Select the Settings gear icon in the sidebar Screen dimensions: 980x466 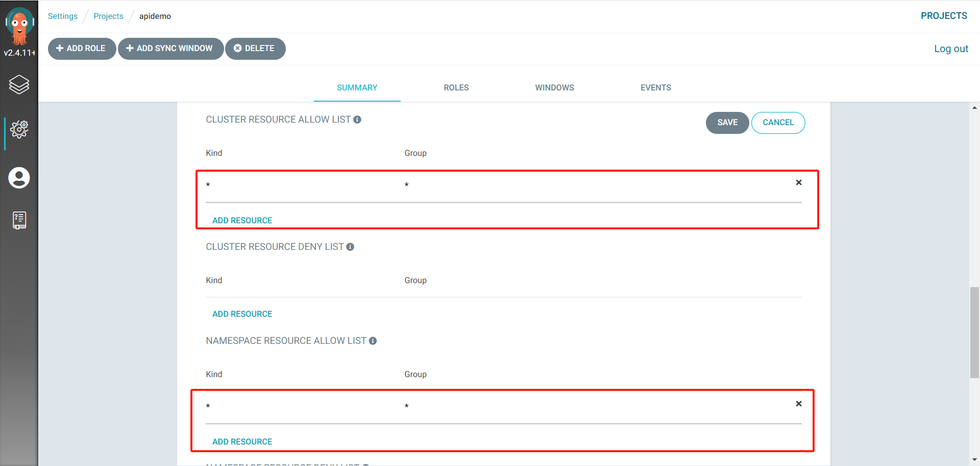pos(19,129)
